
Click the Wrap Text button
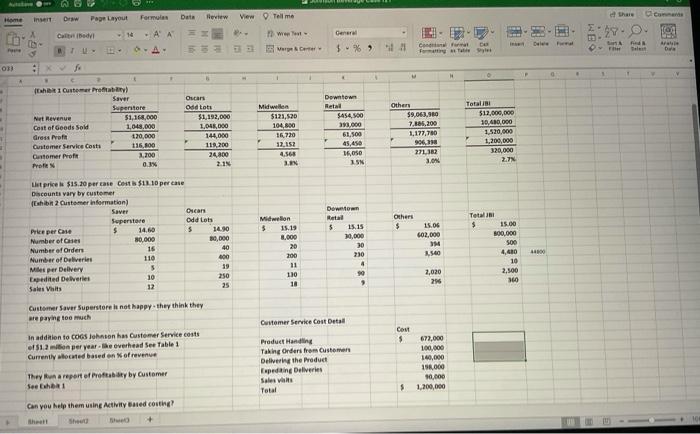pyautogui.click(x=288, y=33)
